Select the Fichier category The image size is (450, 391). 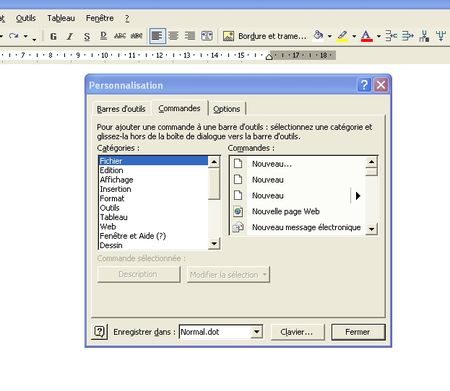coord(154,161)
